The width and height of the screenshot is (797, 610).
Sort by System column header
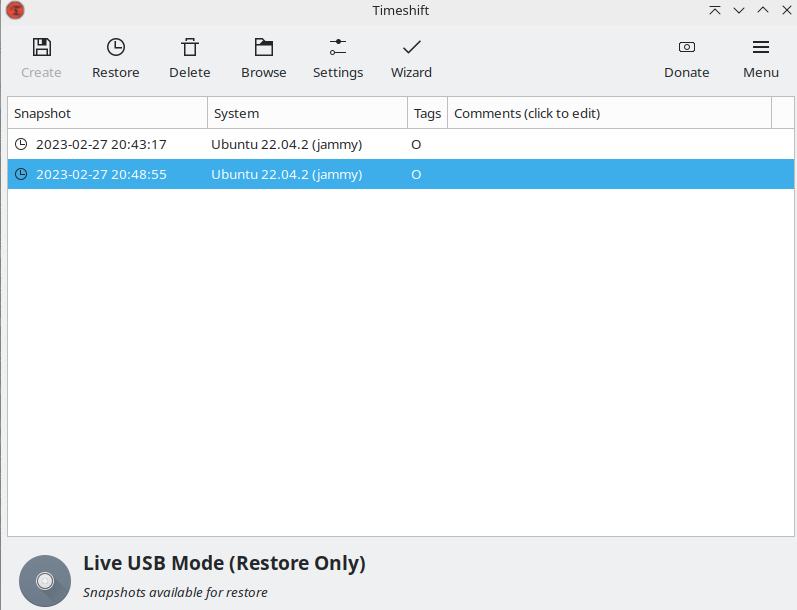(x=308, y=113)
